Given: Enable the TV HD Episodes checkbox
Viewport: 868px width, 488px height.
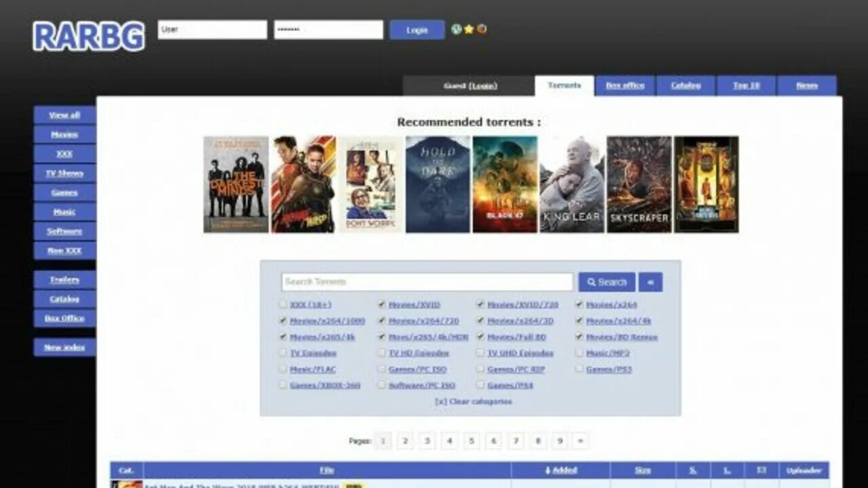Looking at the screenshot, I should 382,353.
